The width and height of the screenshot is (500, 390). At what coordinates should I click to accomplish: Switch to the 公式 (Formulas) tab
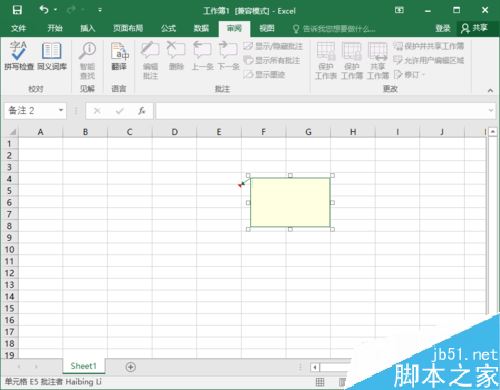click(168, 28)
